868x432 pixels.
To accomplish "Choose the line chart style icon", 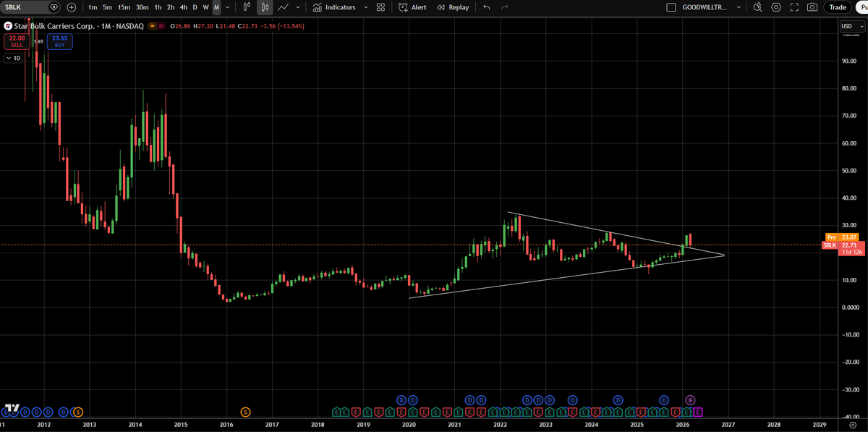I will (x=284, y=7).
